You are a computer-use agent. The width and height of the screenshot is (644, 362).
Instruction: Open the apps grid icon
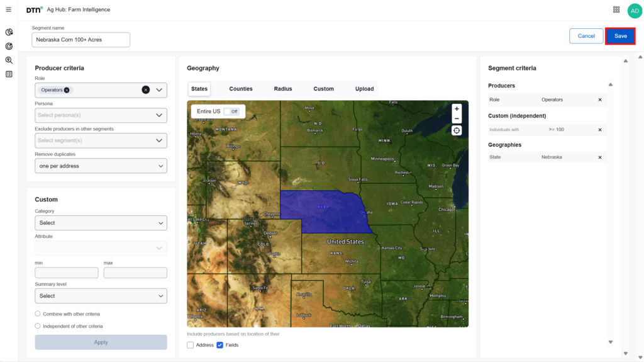(x=616, y=9)
